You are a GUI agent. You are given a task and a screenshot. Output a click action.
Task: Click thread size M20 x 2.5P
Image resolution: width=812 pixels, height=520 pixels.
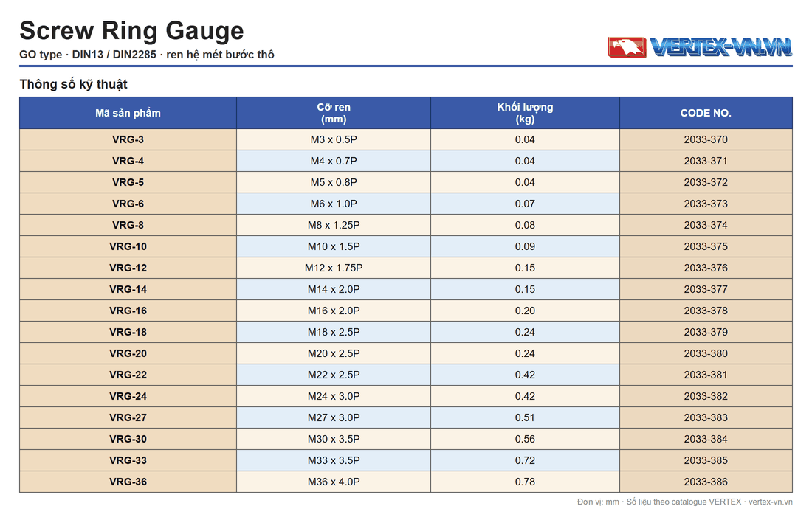coord(334,353)
